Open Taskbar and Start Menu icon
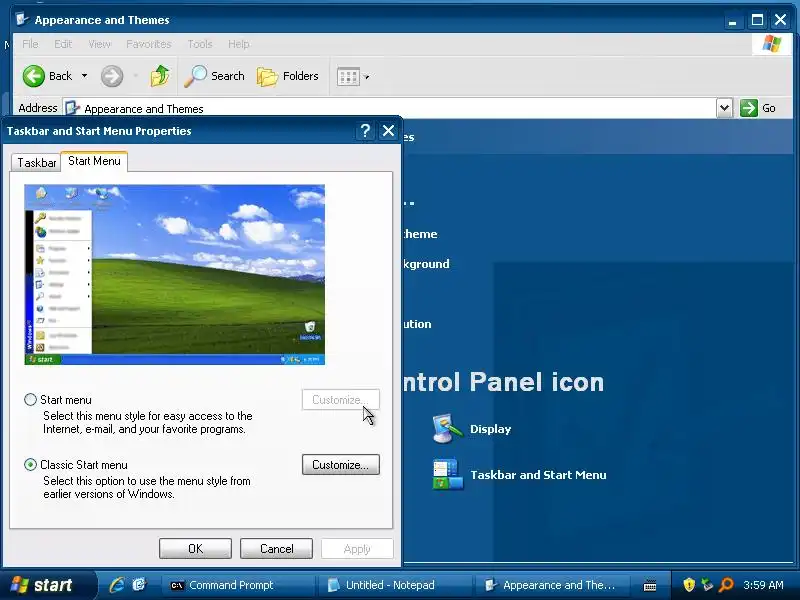The height and width of the screenshot is (600, 800). (x=447, y=474)
